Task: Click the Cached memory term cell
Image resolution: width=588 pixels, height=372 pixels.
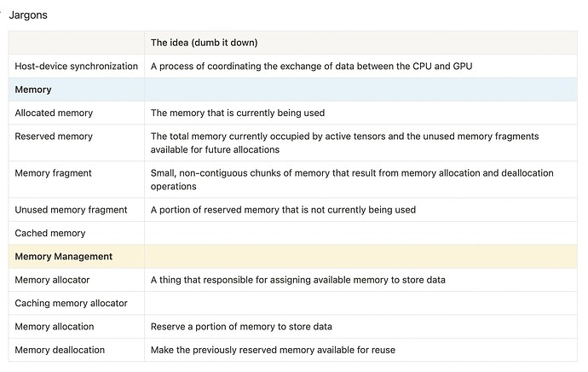Action: tap(50, 233)
